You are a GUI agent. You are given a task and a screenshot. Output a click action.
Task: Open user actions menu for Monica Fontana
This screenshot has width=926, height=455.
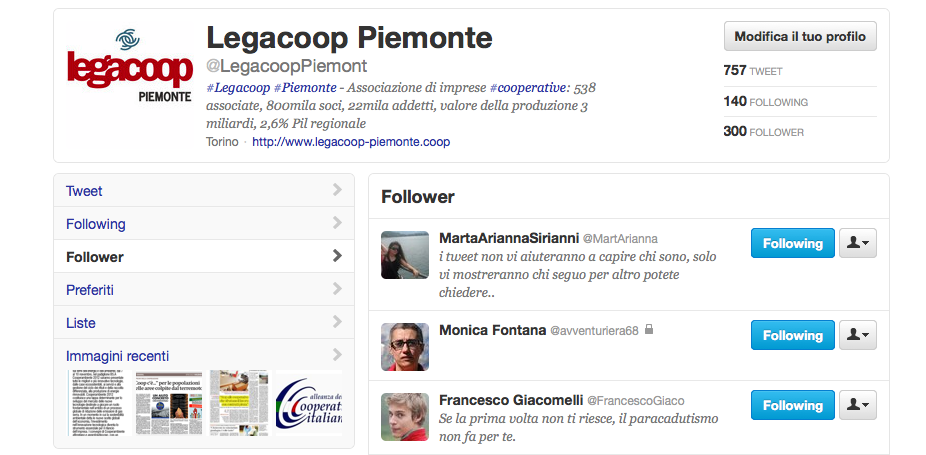point(857,335)
